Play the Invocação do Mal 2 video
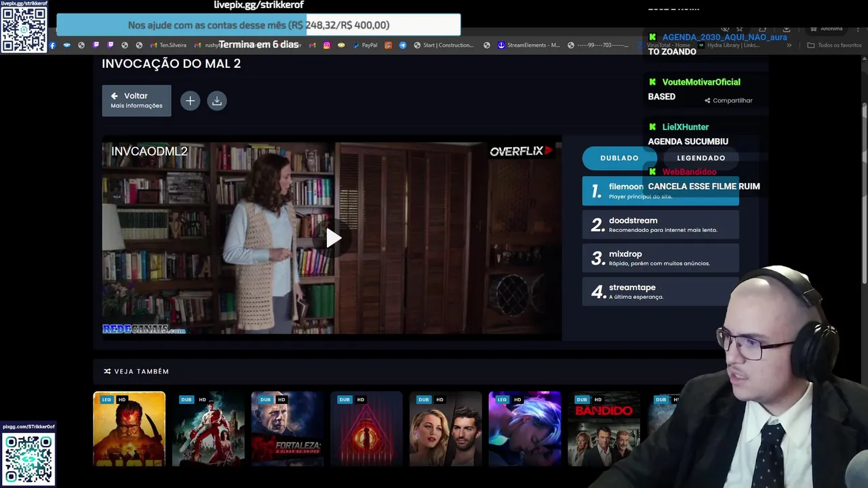This screenshot has height=488, width=868. coord(333,238)
